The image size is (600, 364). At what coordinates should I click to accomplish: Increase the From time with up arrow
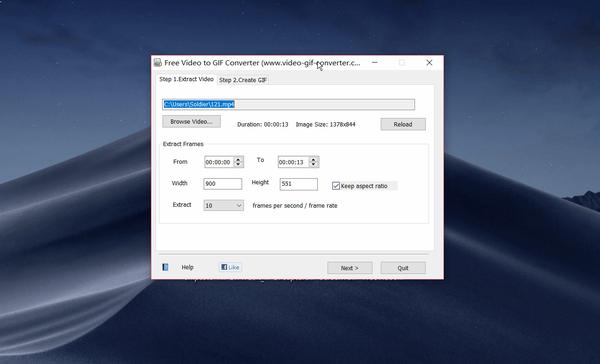pyautogui.click(x=238, y=159)
